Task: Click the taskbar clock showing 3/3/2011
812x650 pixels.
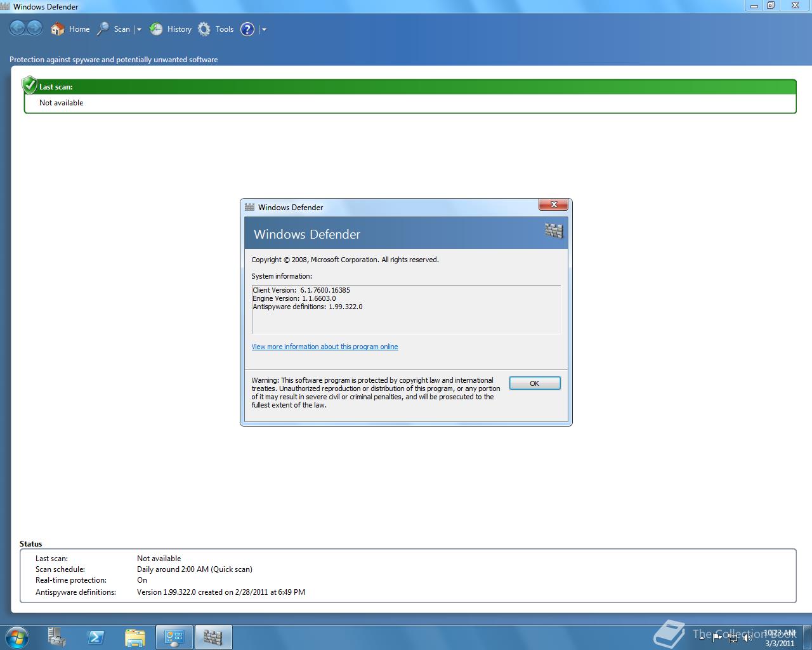Action: point(780,638)
